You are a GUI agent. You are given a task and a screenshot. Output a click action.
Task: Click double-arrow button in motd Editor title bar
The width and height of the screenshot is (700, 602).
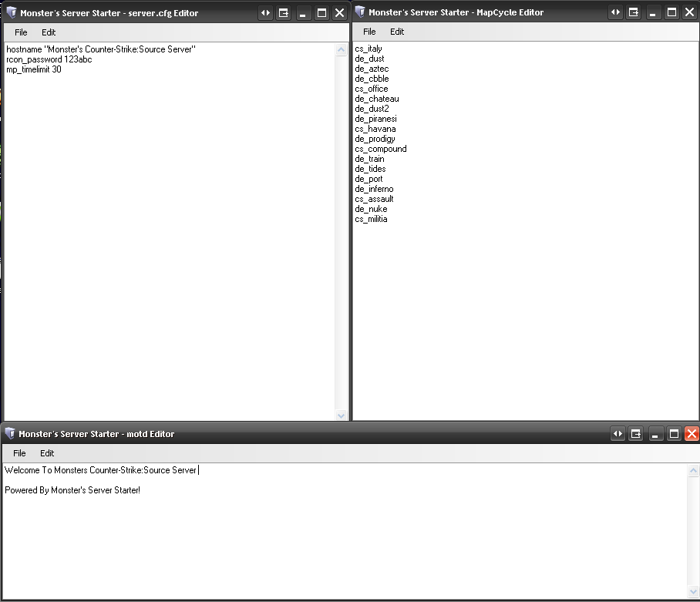pyautogui.click(x=618, y=434)
